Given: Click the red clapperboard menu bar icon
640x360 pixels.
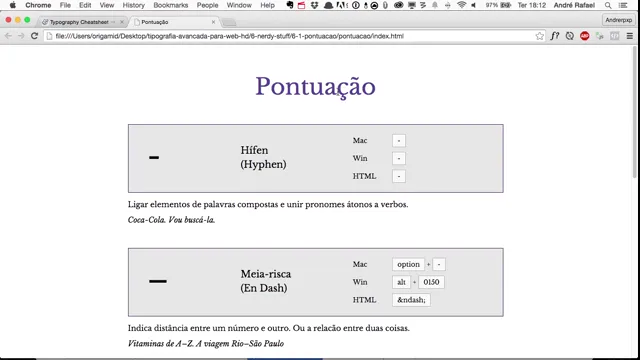Looking at the screenshot, I should pos(301,5).
